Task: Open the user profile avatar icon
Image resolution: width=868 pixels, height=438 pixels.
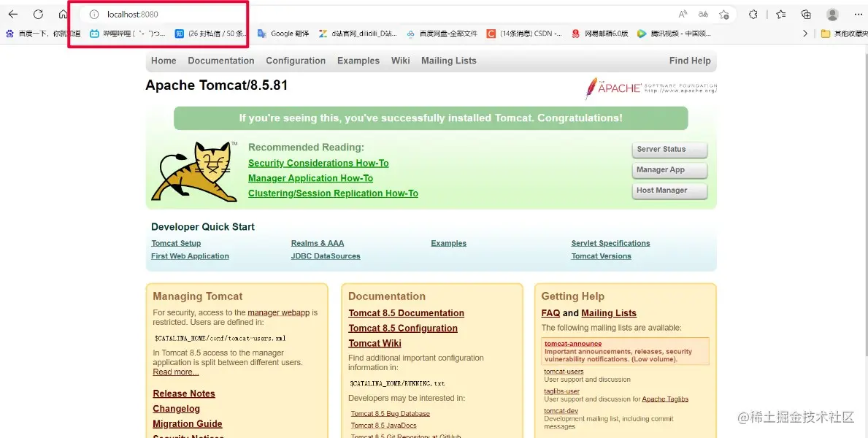Action: point(832,15)
